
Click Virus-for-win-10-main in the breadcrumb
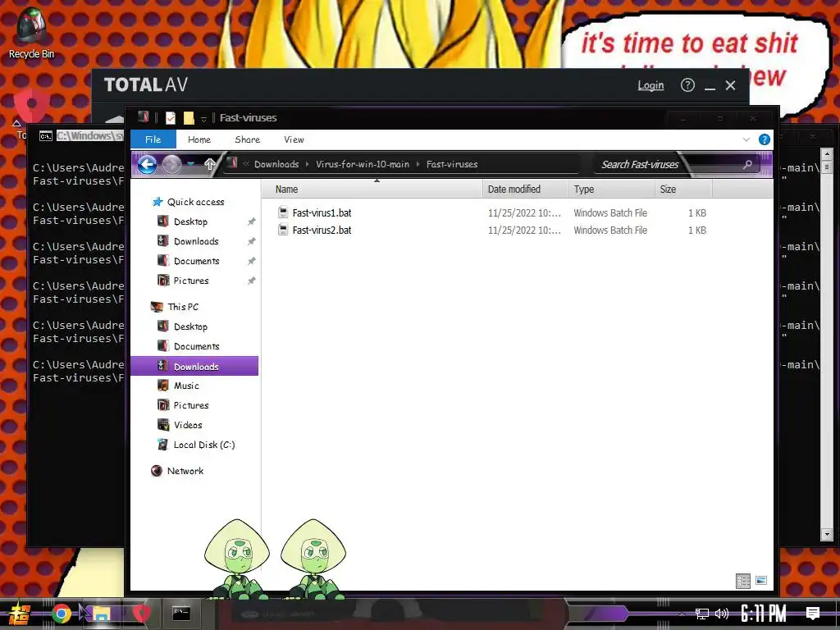(x=363, y=164)
